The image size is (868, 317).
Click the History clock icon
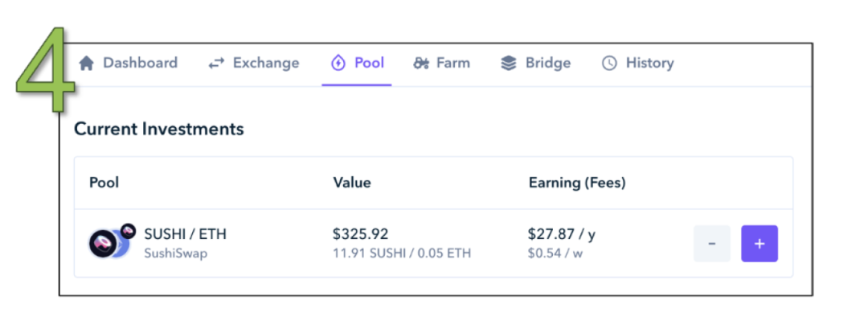click(609, 64)
